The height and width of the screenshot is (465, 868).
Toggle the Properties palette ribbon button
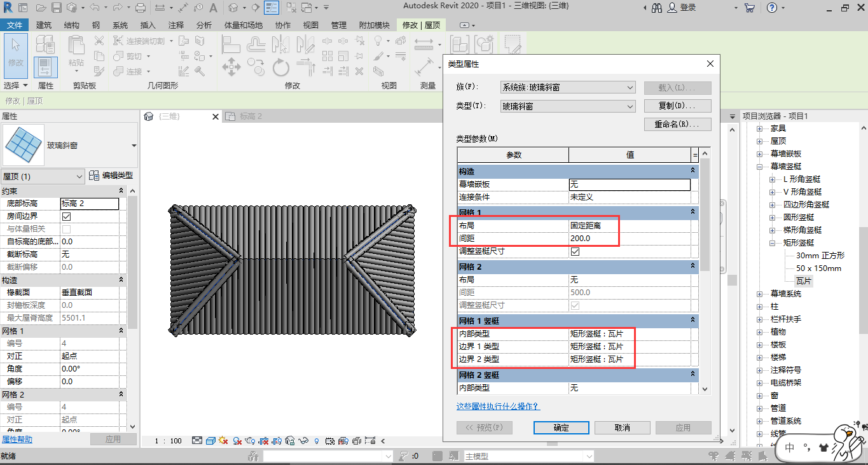(46, 67)
